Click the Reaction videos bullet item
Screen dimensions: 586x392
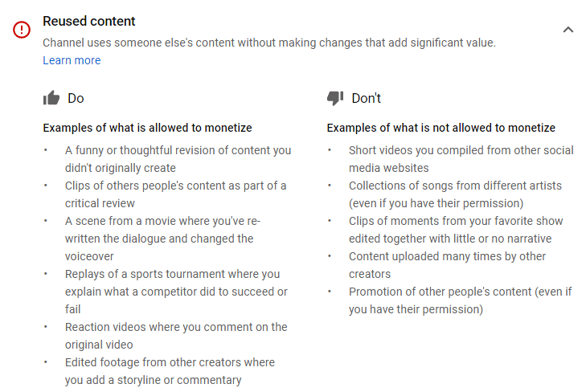click(x=176, y=336)
